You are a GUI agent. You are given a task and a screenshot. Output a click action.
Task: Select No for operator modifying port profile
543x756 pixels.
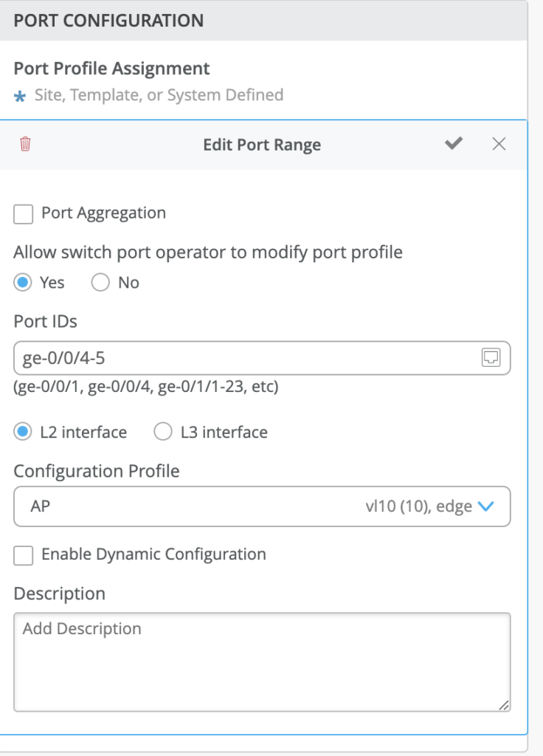click(x=100, y=283)
